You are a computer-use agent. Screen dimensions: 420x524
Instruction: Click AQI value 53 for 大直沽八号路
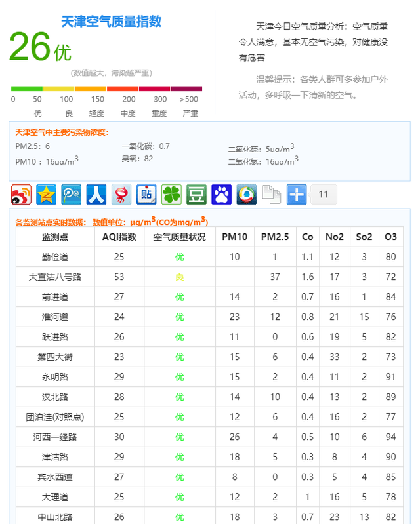point(119,277)
